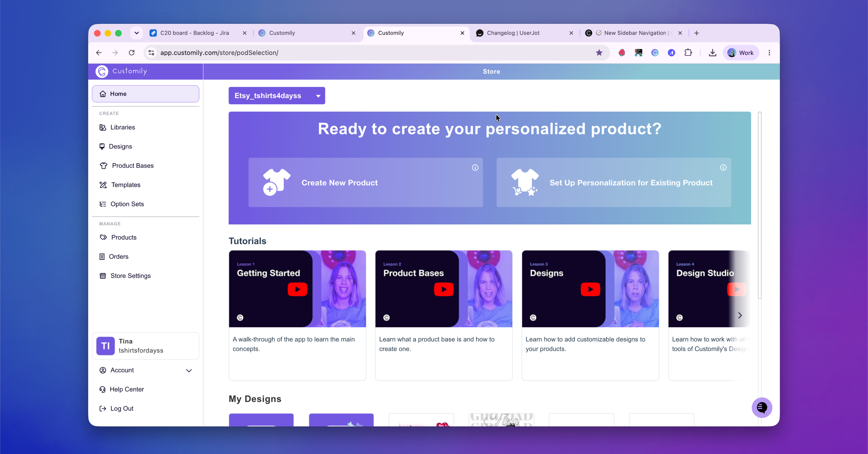Open the tab search dropdown arrow
Viewport: 868px width, 454px height.
[x=136, y=33]
